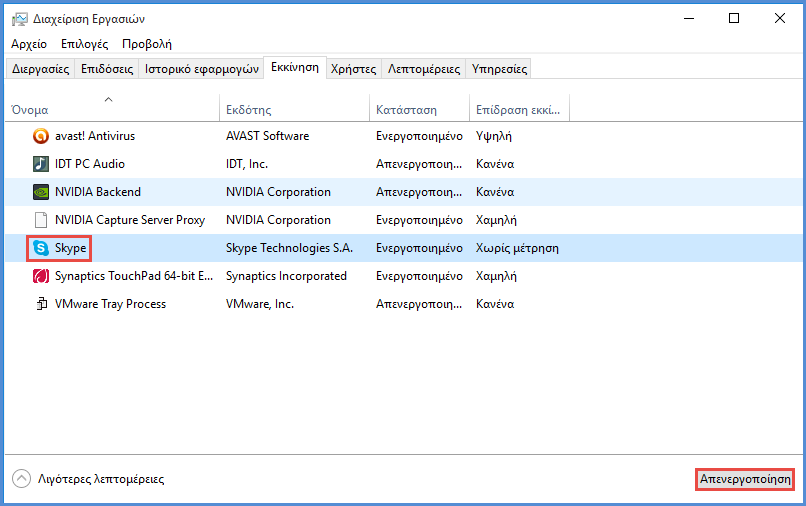
Task: Select NVIDIA Capture Server Proxy entry name
Action: 130,220
